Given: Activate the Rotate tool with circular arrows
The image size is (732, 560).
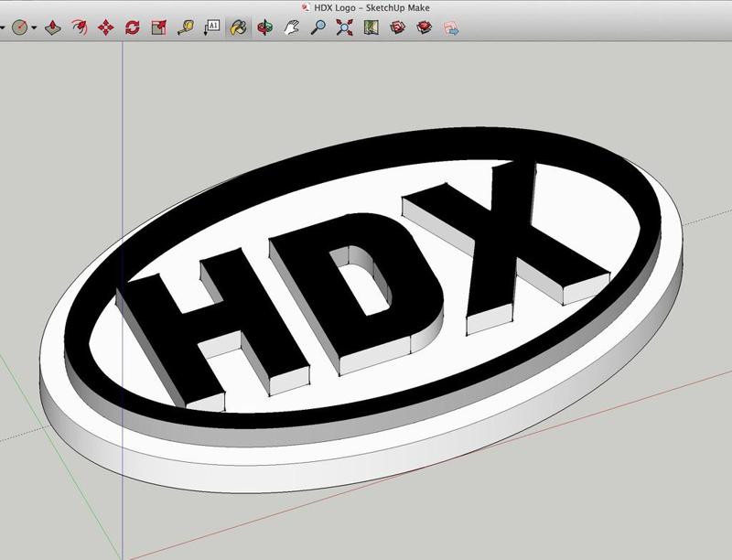Looking at the screenshot, I should (x=132, y=27).
